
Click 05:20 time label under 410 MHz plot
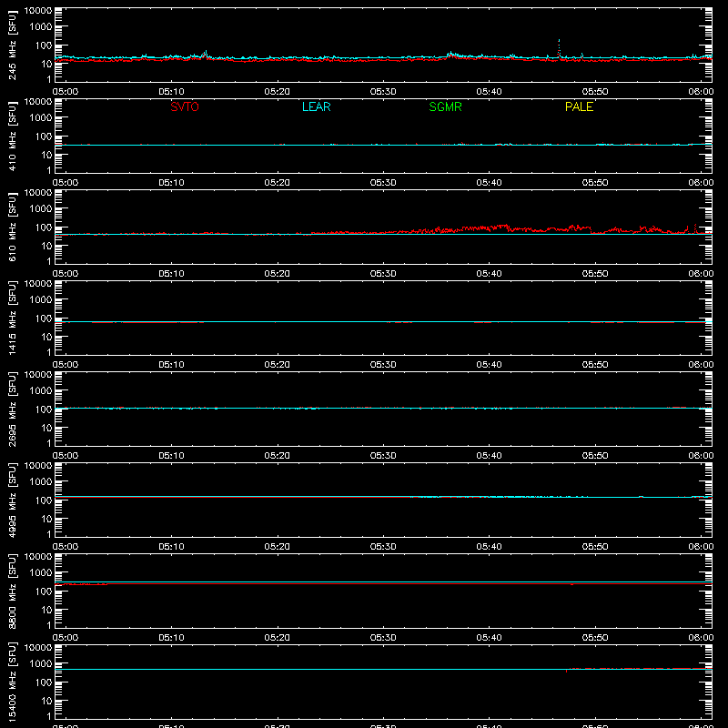coord(278,183)
